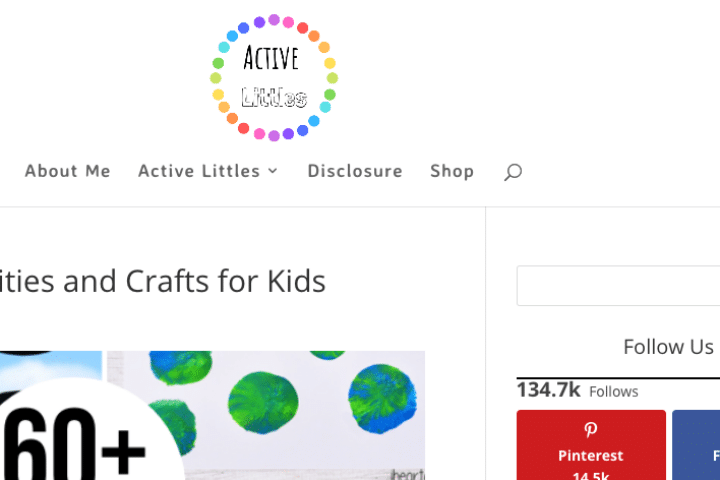Click the Follow Us heading
720x480 pixels.
668,347
